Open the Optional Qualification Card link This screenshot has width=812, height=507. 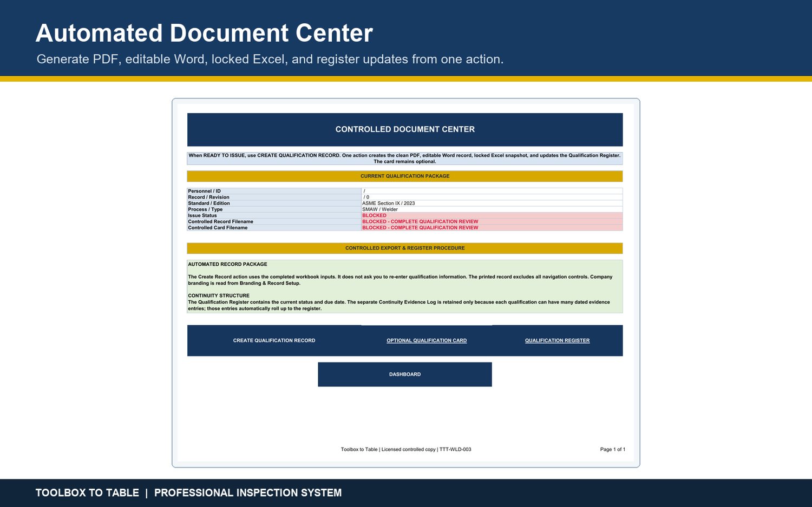coord(427,340)
